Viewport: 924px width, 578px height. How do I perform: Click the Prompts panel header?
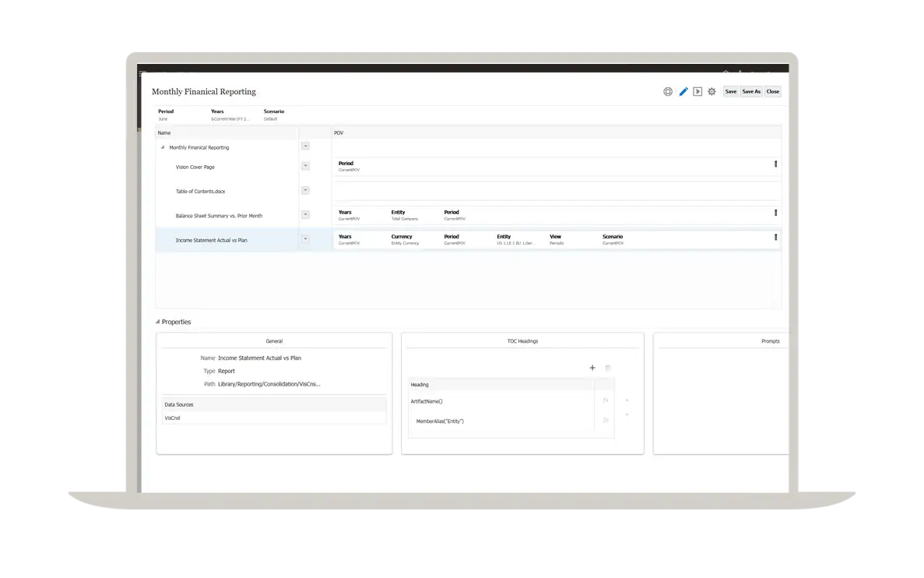pyautogui.click(x=770, y=341)
